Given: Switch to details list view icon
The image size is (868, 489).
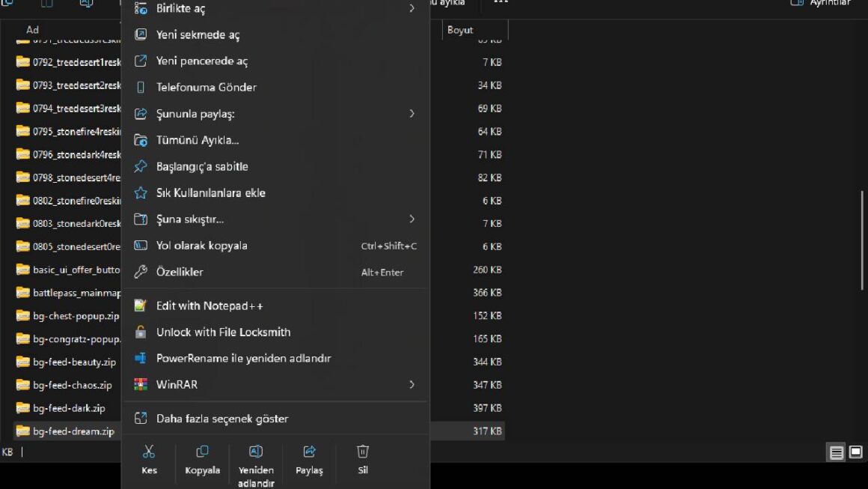Looking at the screenshot, I should (837, 452).
